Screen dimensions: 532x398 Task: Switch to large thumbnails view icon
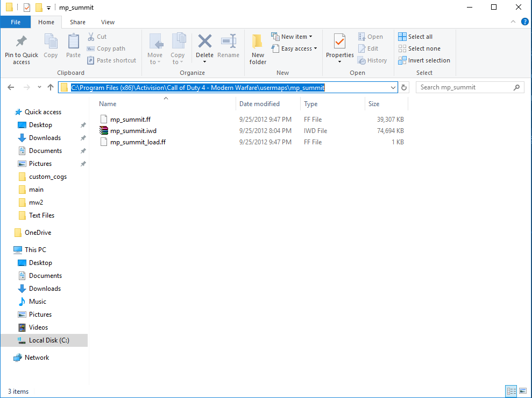[x=523, y=391]
